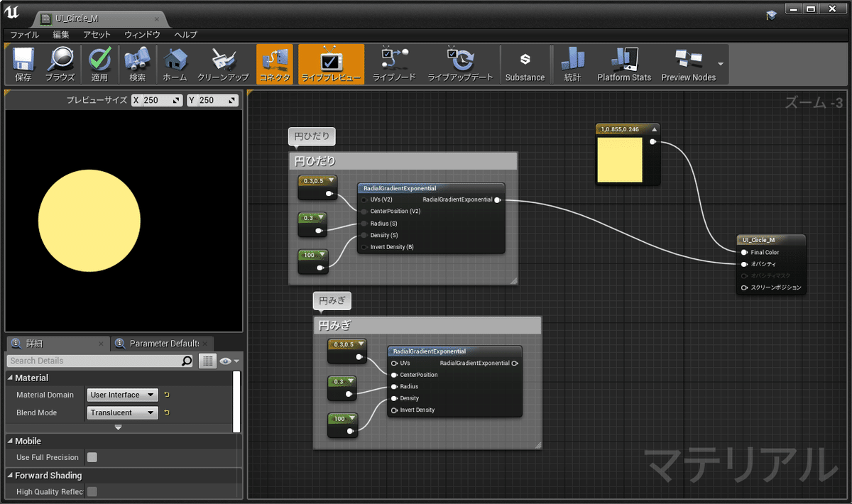Toggle the Use Full Precision checkbox
The width and height of the screenshot is (852, 504).
click(x=92, y=457)
